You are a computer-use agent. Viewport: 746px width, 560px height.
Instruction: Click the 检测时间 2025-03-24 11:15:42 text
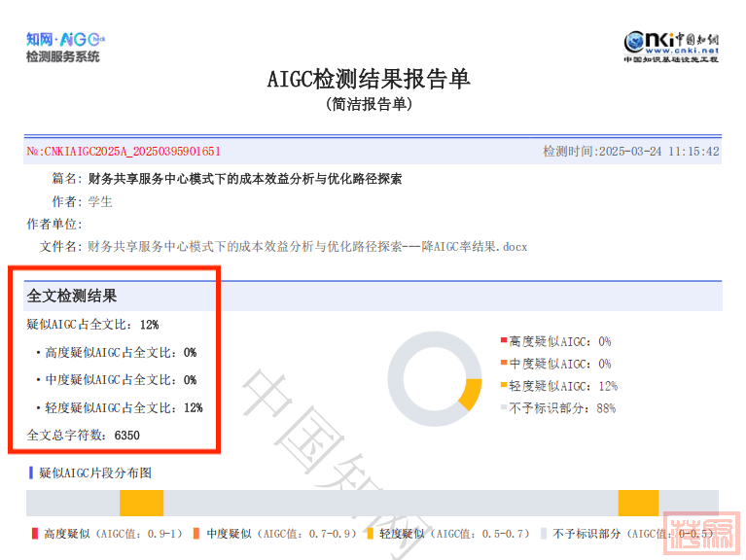point(631,151)
